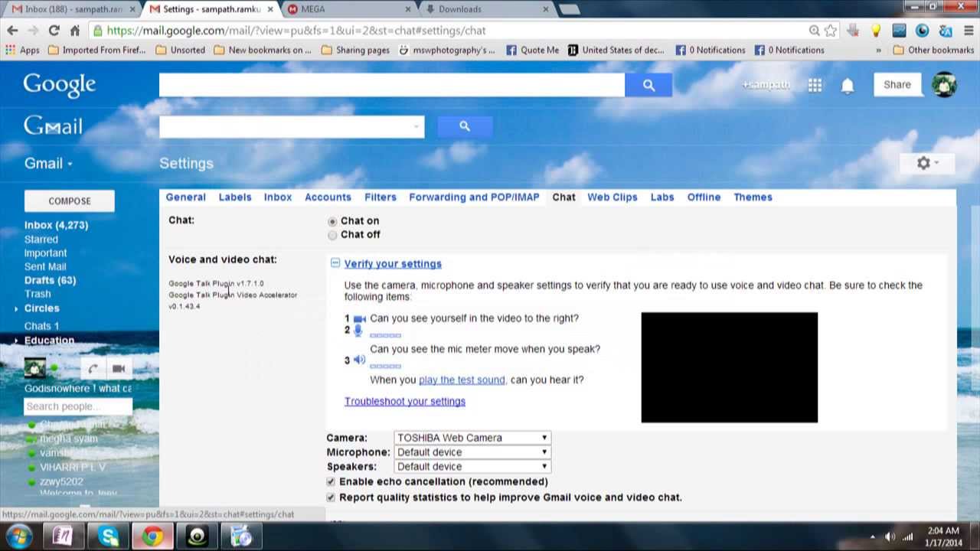This screenshot has height=551, width=980.
Task: Click the translate extension icon
Action: tap(946, 31)
